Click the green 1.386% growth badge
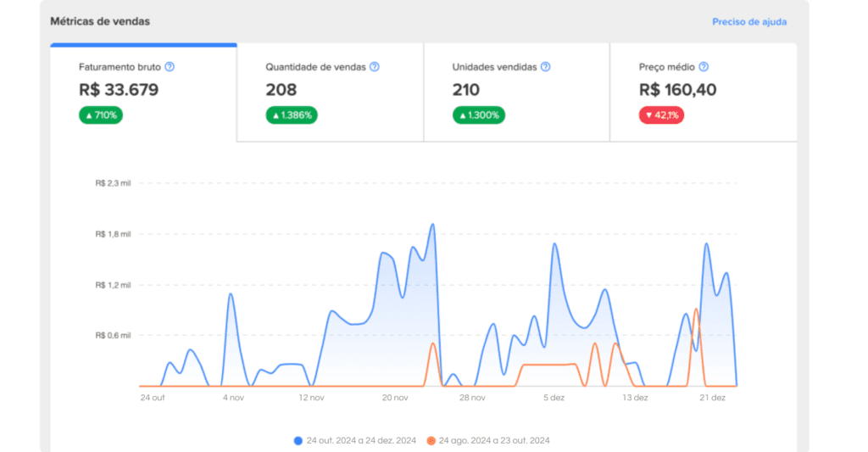This screenshot has width=868, height=452. (292, 115)
